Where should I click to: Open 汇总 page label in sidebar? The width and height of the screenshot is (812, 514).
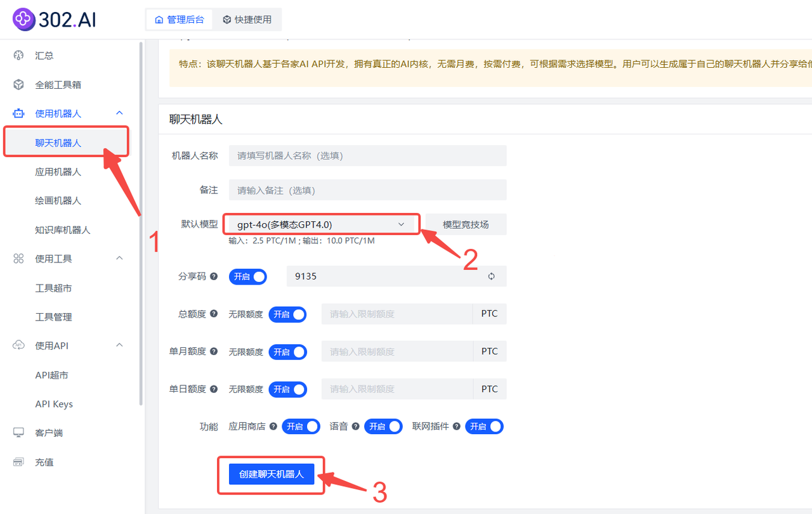click(x=44, y=56)
